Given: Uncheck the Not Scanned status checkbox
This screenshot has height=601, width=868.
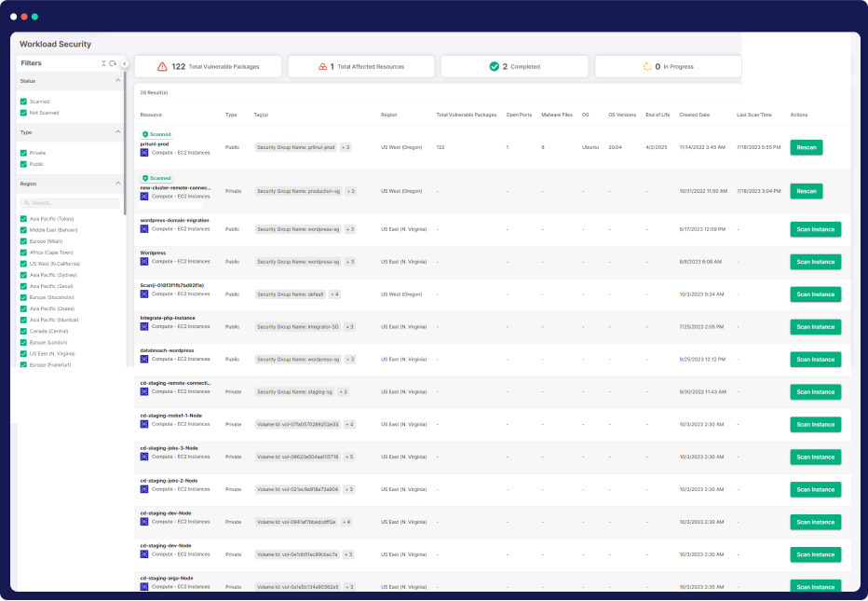Looking at the screenshot, I should coord(23,113).
